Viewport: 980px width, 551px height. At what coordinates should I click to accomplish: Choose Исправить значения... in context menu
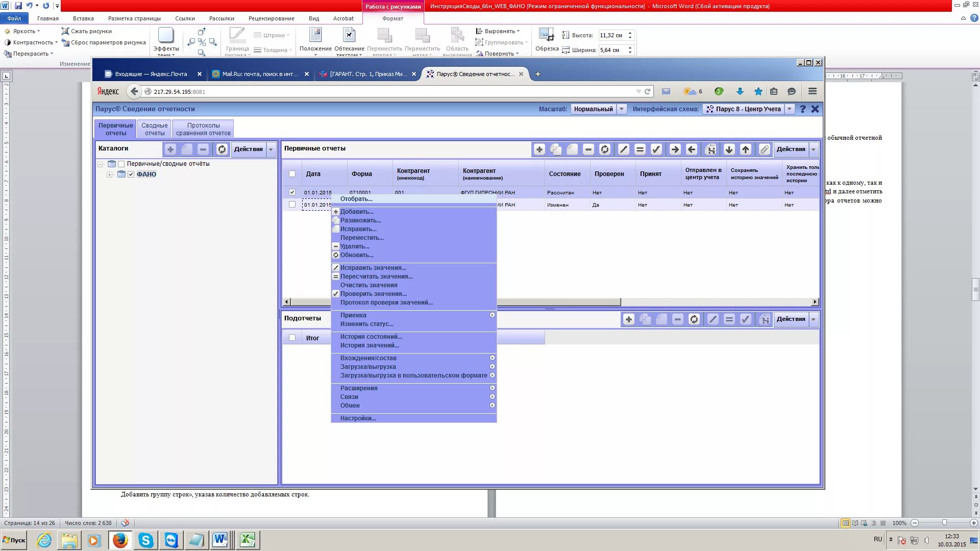[373, 268]
